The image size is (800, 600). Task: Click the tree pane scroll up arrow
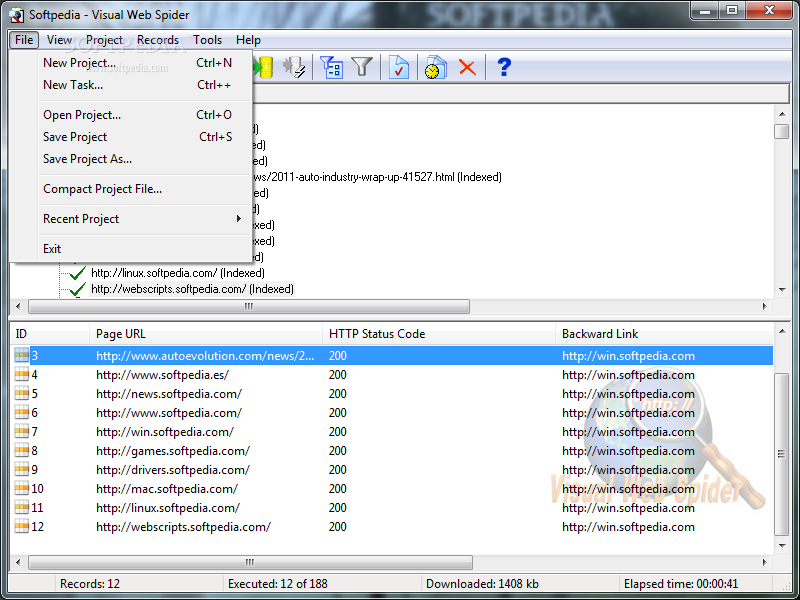[x=782, y=114]
